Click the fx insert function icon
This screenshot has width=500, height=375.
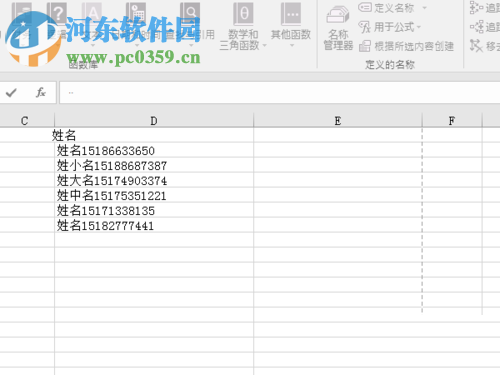pyautogui.click(x=41, y=92)
